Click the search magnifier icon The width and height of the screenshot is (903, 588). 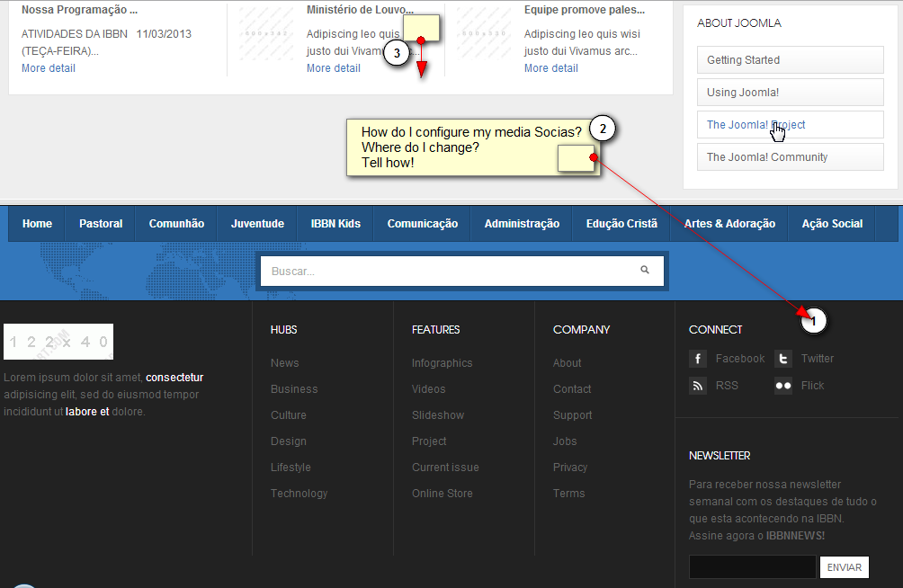pos(645,270)
